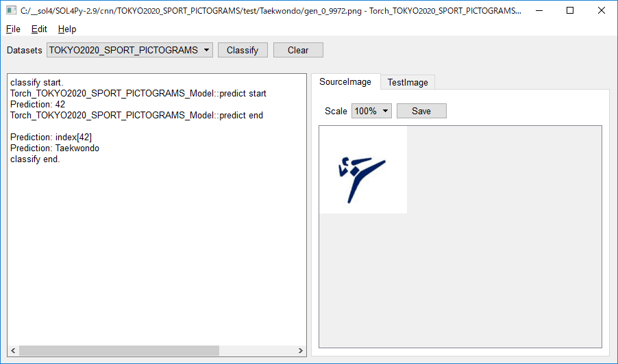Select the Taekwondo pictogram image
The width and height of the screenshot is (618, 364).
[363, 170]
